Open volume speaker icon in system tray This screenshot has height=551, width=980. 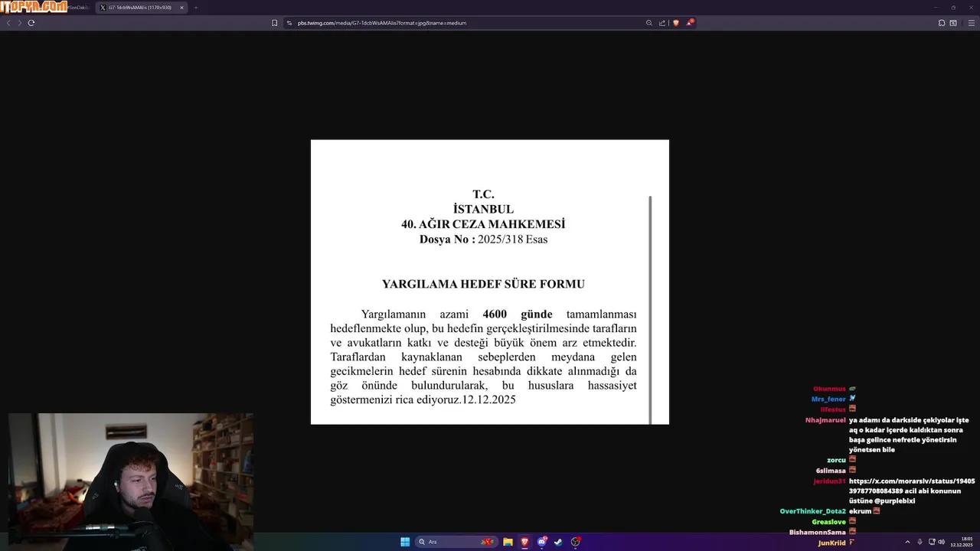[941, 542]
